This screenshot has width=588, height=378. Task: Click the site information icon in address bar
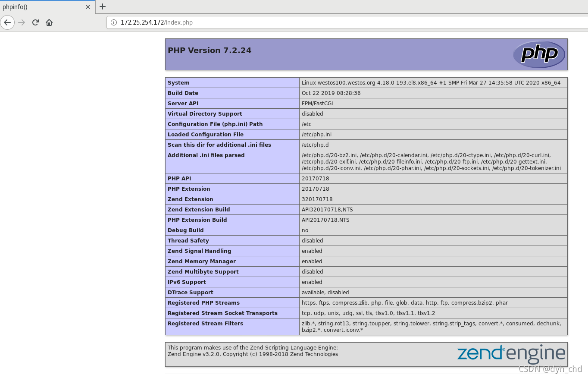coord(114,22)
